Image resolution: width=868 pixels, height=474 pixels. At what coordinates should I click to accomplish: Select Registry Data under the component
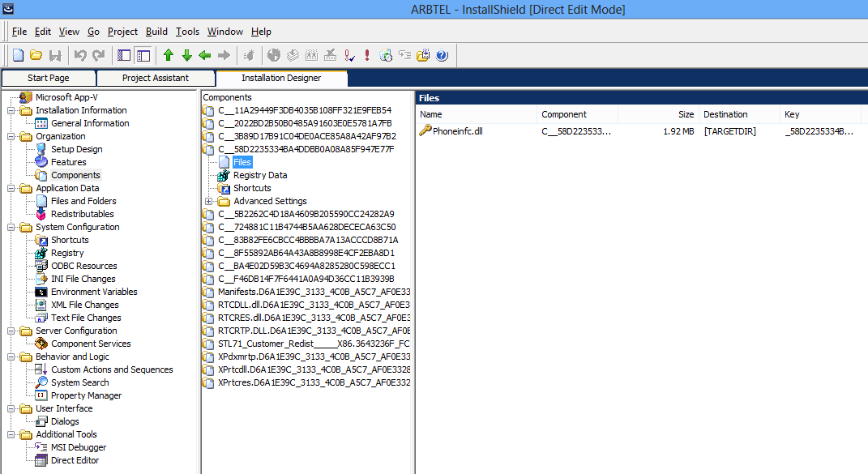[260, 175]
